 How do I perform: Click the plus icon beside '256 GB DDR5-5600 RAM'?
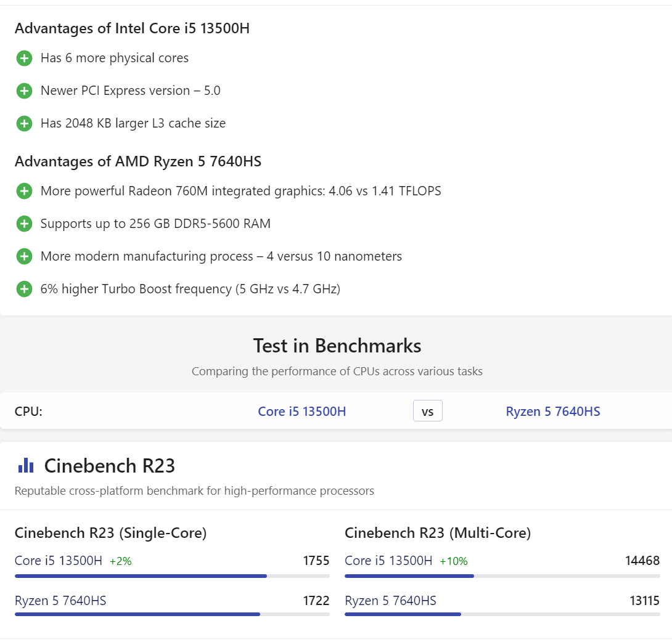[x=24, y=224]
